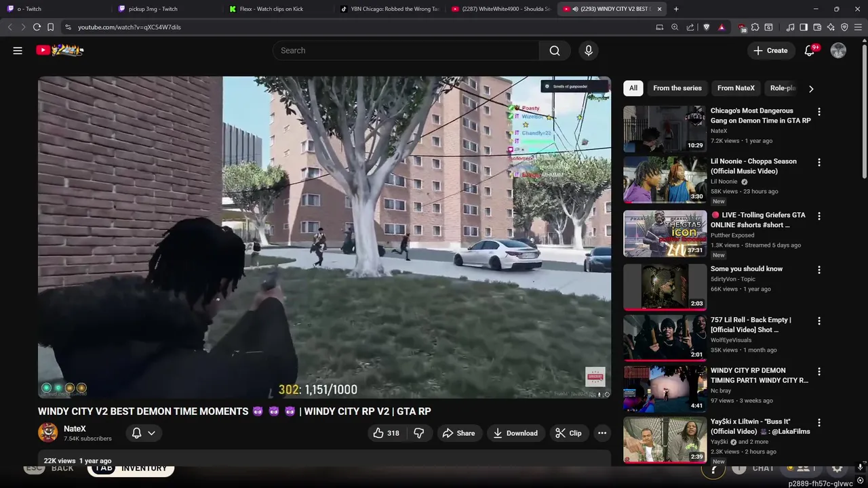Screen dimensions: 868x488
Task: Open the browser main menu
Action: [x=859, y=27]
